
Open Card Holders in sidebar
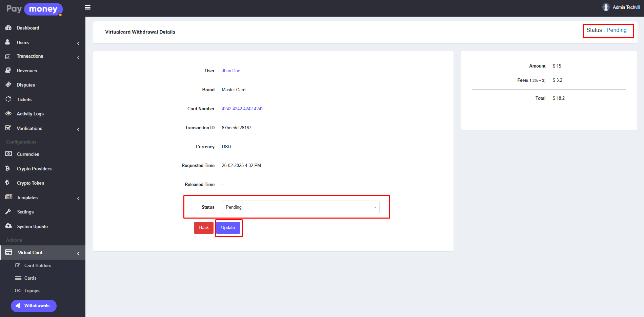coord(37,265)
